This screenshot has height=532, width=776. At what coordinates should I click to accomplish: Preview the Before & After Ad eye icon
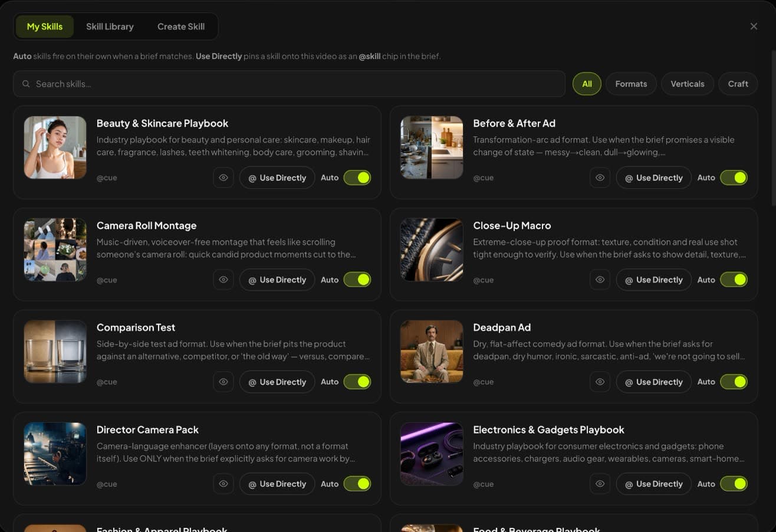tap(600, 178)
